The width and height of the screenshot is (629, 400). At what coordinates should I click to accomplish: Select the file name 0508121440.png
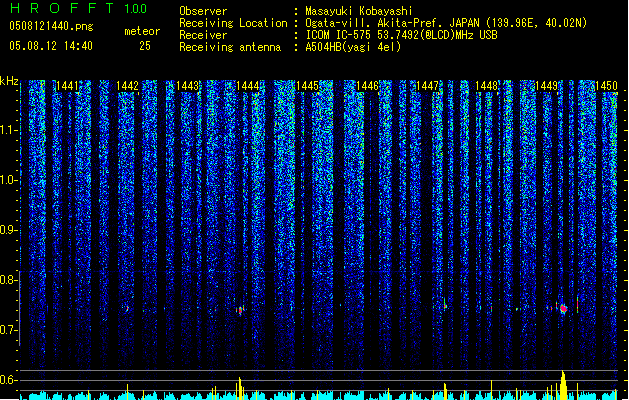(x=51, y=26)
